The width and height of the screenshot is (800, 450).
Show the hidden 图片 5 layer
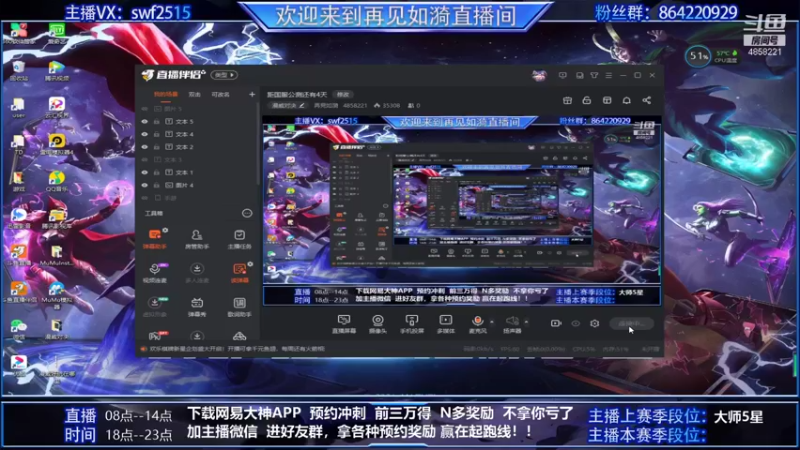click(144, 109)
